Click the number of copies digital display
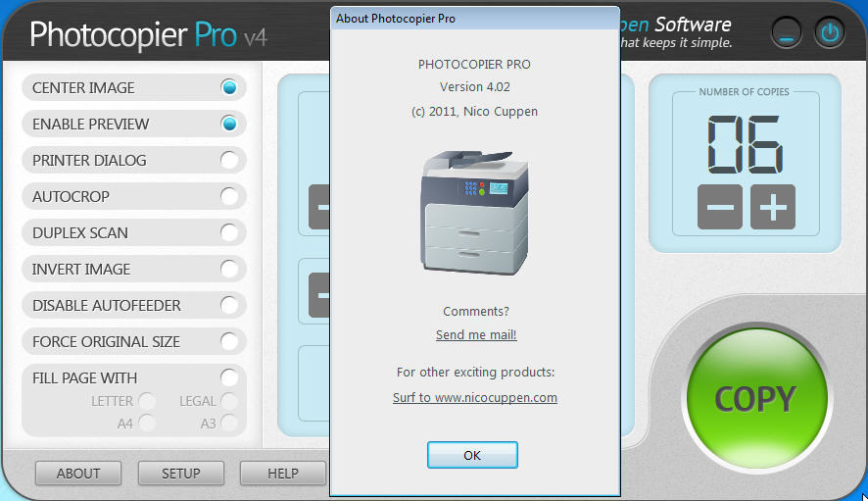 745,144
